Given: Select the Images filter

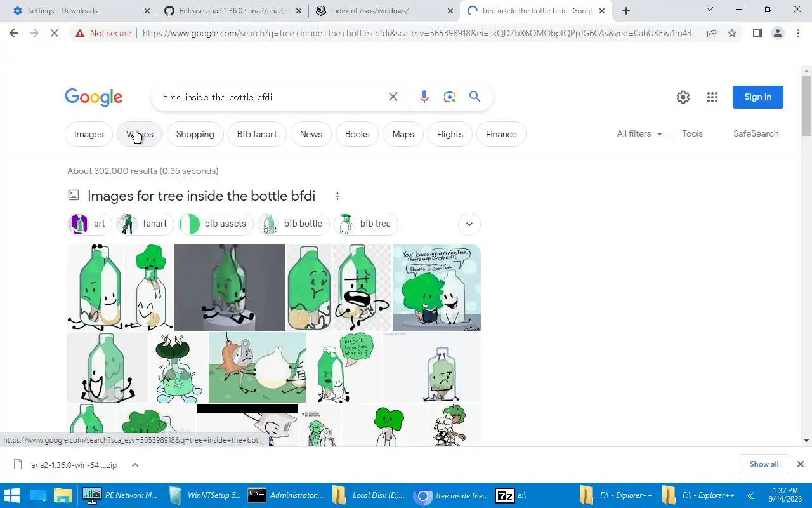Looking at the screenshot, I should click(89, 134).
